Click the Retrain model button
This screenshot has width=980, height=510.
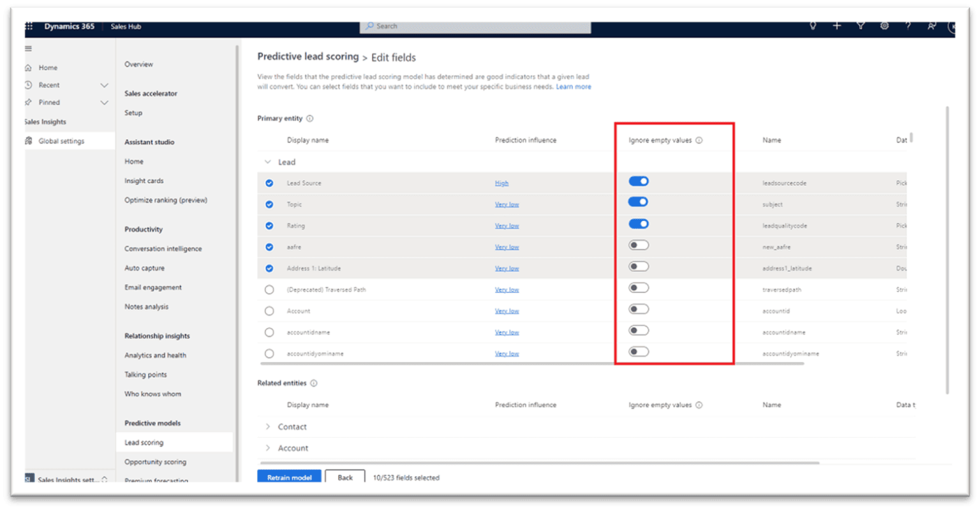pos(289,477)
